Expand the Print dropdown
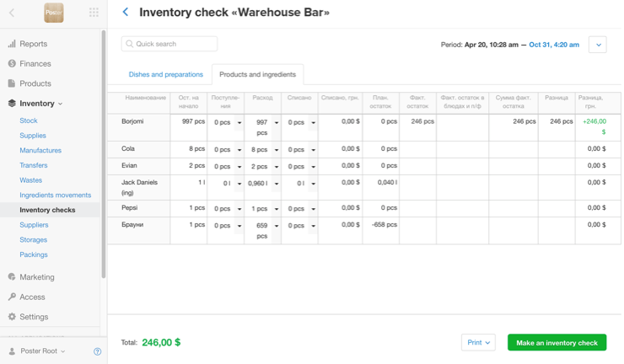This screenshot has height=364, width=624. 478,343
